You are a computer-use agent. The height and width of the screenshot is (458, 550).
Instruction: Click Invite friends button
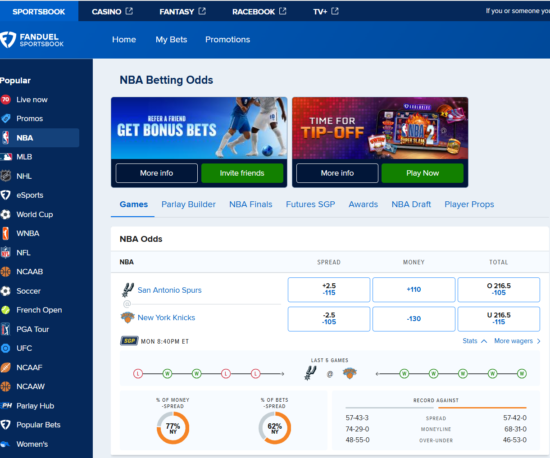coord(242,173)
